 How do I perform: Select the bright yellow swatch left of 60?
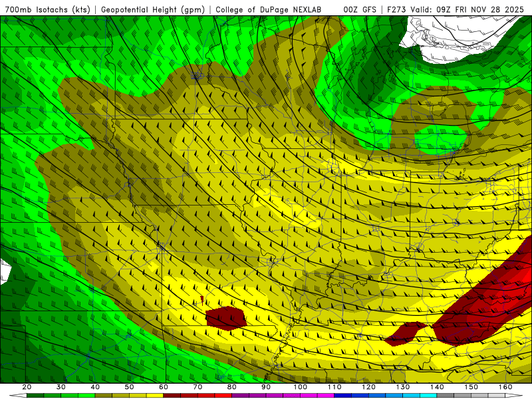[155, 396]
